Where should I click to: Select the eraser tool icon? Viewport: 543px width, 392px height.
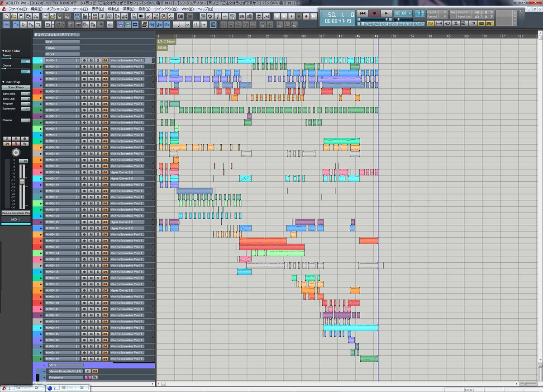(100, 24)
